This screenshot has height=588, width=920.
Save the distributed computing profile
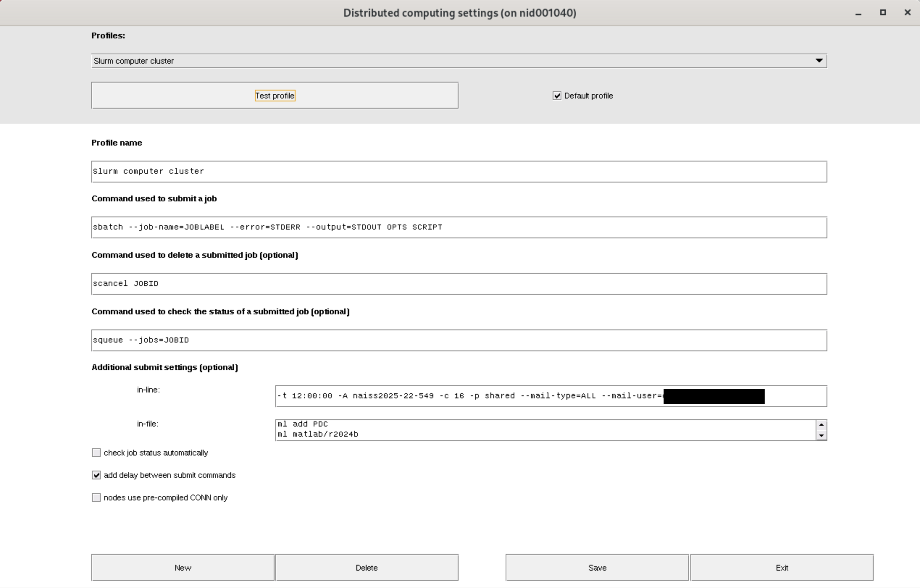[597, 568]
